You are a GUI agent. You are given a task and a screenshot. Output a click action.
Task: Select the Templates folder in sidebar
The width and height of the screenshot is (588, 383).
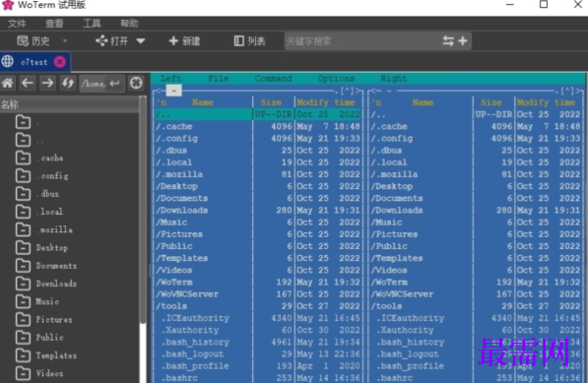(56, 355)
